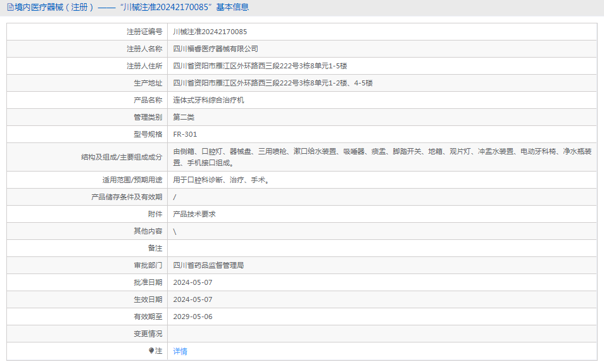Screen dimensions: 604x364
Task: Click the label 注册人住所
Action: tap(144, 66)
